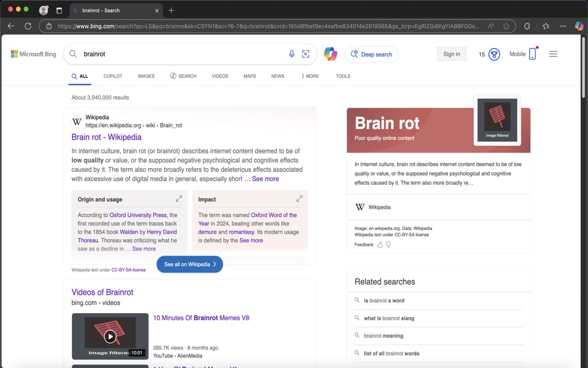Expand the Impact card
This screenshot has width=588, height=368.
300,199
